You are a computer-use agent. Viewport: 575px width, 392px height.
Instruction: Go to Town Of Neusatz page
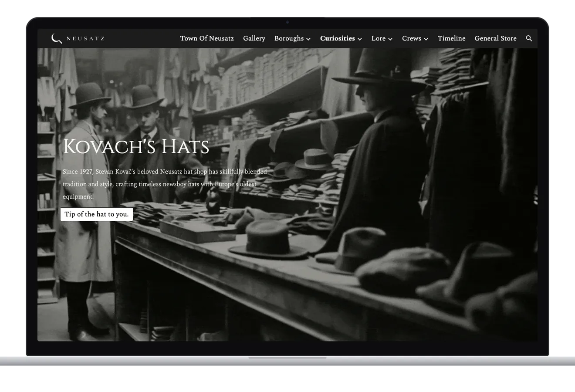(207, 38)
